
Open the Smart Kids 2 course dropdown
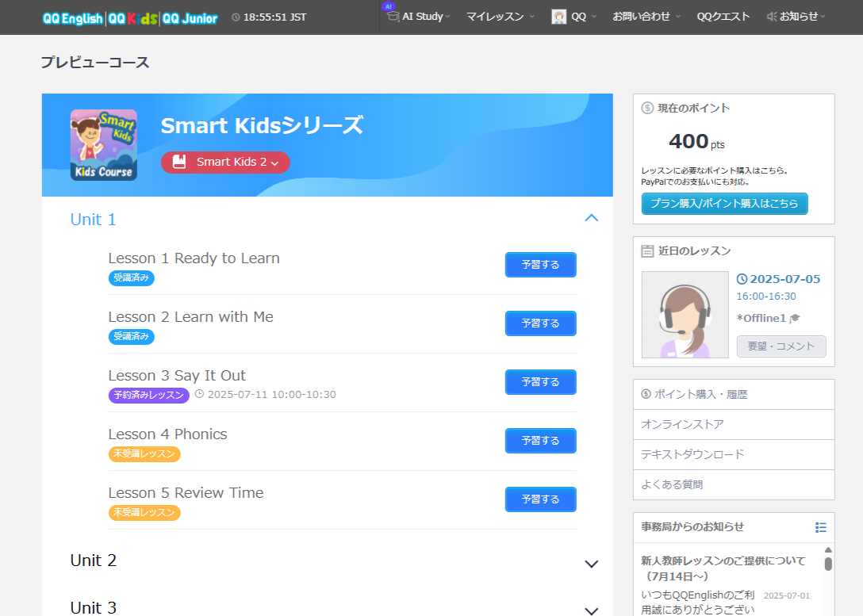pos(225,163)
